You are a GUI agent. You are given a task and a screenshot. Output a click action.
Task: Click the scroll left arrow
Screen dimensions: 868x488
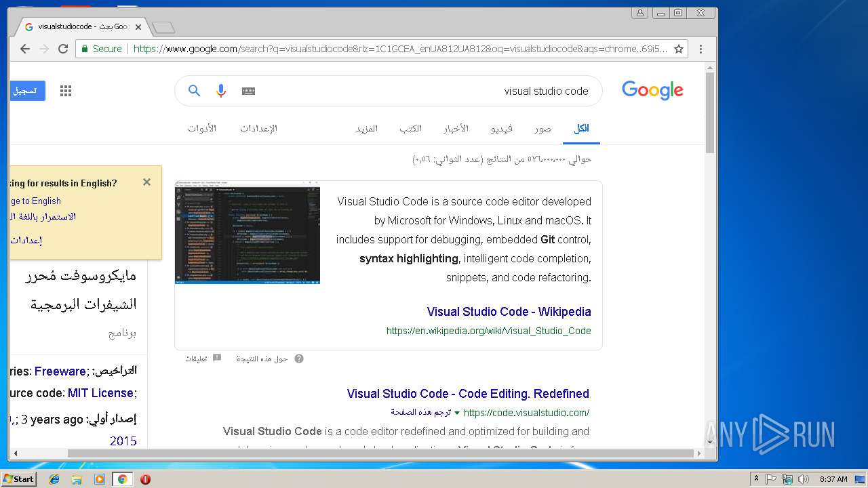pyautogui.click(x=14, y=453)
